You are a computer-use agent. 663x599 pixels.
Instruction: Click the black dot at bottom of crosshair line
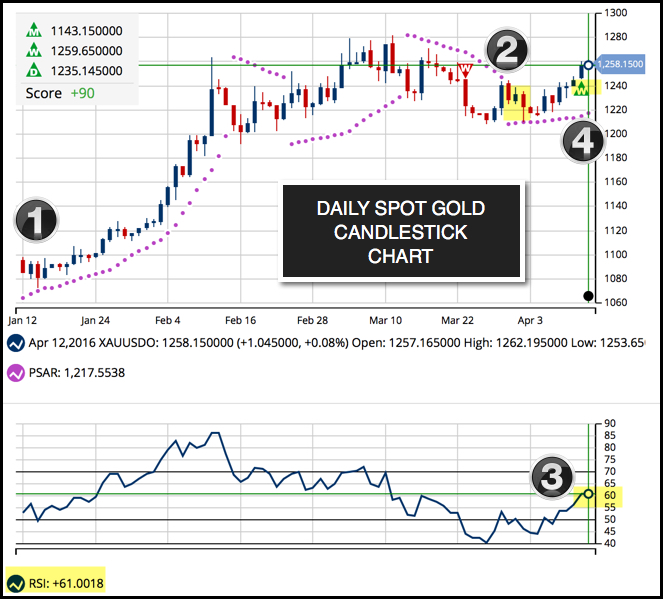(588, 296)
